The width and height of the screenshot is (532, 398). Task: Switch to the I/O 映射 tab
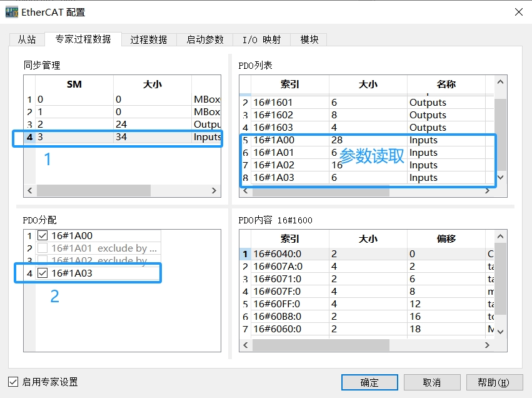pos(261,39)
